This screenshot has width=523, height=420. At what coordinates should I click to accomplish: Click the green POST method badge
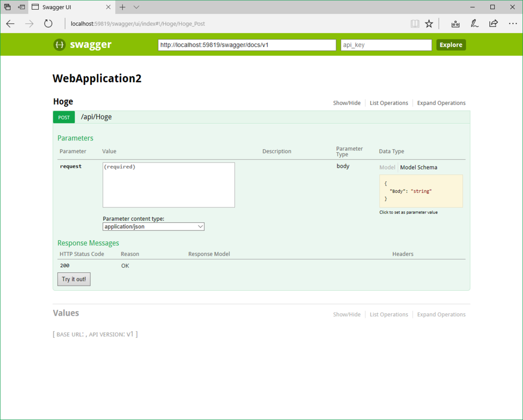pos(64,118)
